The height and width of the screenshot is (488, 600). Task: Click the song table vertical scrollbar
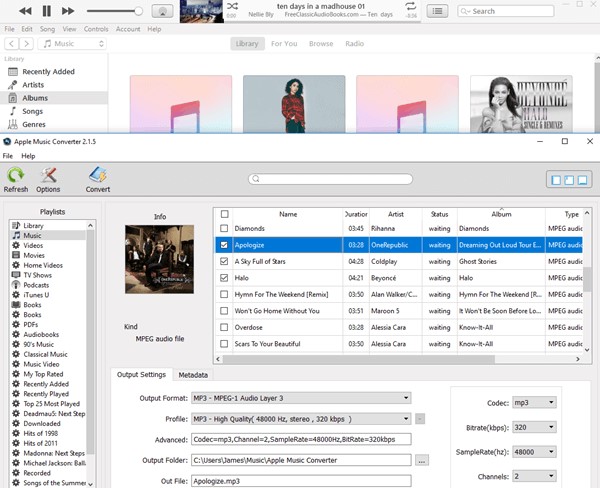coord(587,278)
